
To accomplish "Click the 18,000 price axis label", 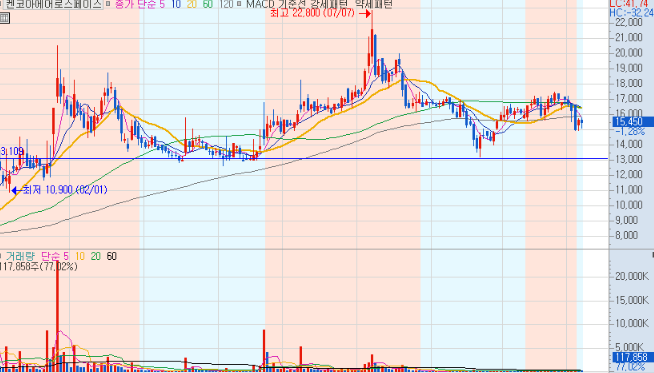I will pos(629,83).
